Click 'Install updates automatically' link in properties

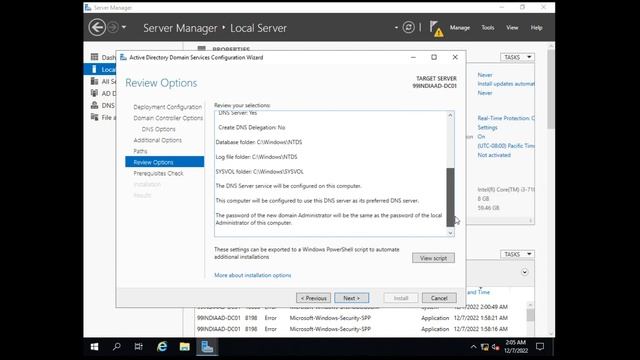(x=506, y=84)
